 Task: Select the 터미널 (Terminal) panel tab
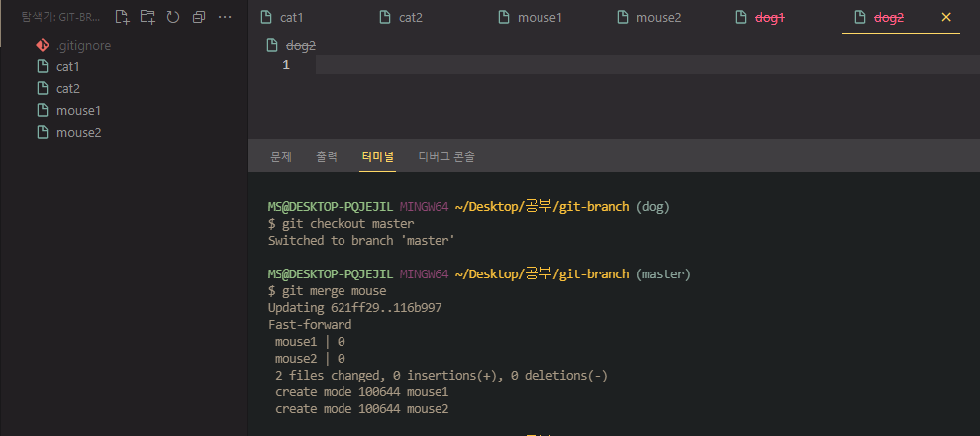[x=378, y=156]
